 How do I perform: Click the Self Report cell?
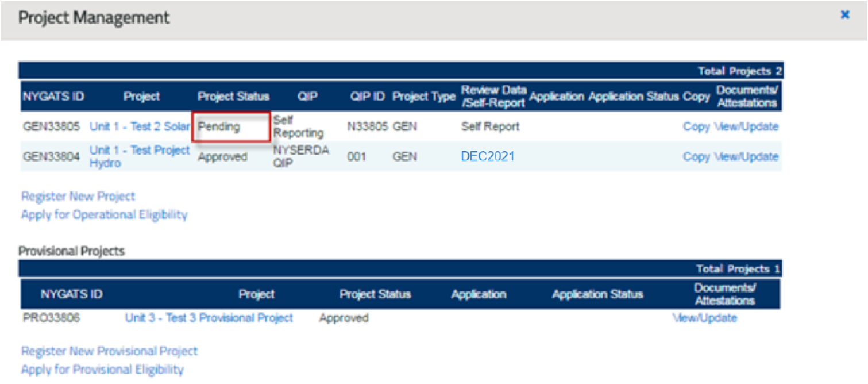pyautogui.click(x=490, y=127)
